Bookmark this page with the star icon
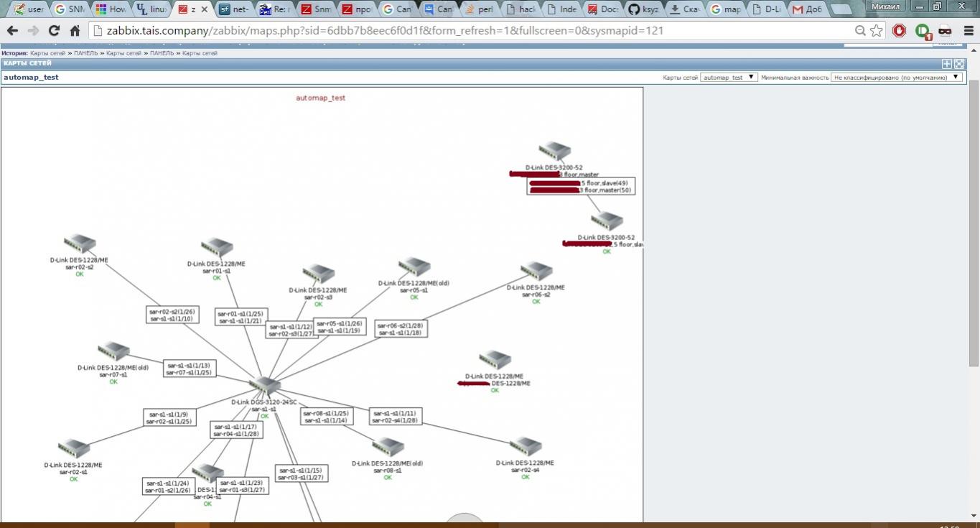The image size is (980, 528). pyautogui.click(x=877, y=30)
